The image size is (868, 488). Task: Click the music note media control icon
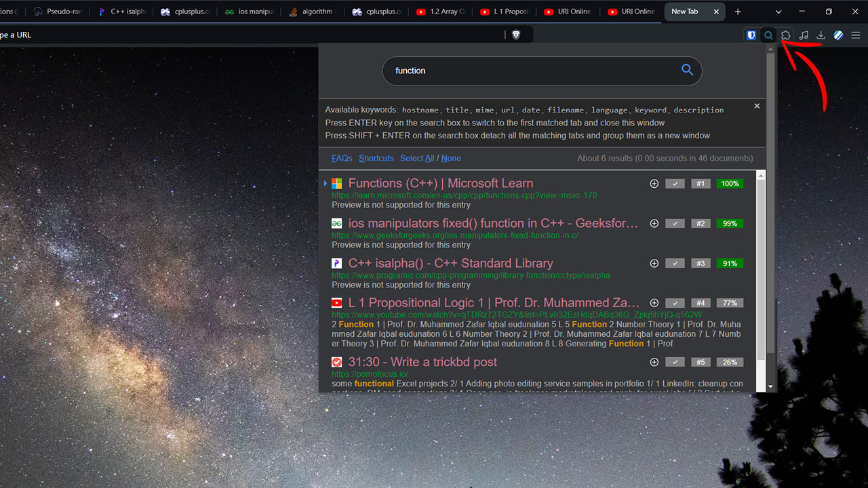point(804,35)
